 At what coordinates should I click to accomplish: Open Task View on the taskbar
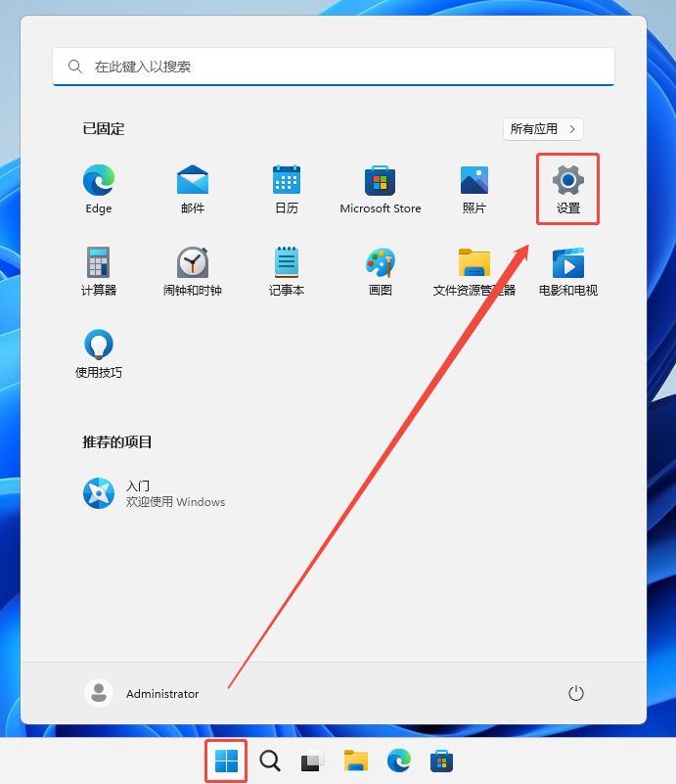(x=313, y=761)
